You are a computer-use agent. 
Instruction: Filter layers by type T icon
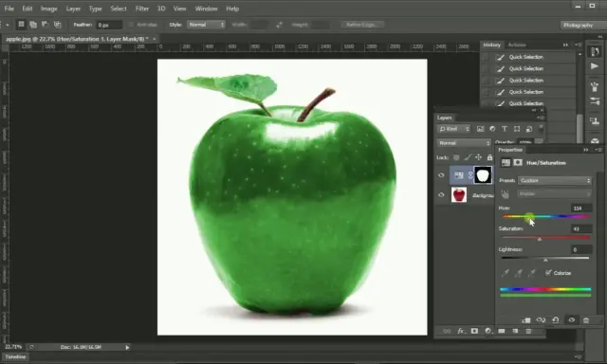click(x=504, y=129)
